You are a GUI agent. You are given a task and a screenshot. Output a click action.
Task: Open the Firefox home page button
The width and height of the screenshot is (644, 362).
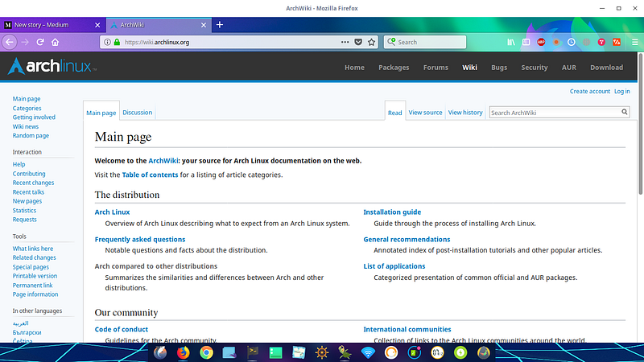[55, 42]
